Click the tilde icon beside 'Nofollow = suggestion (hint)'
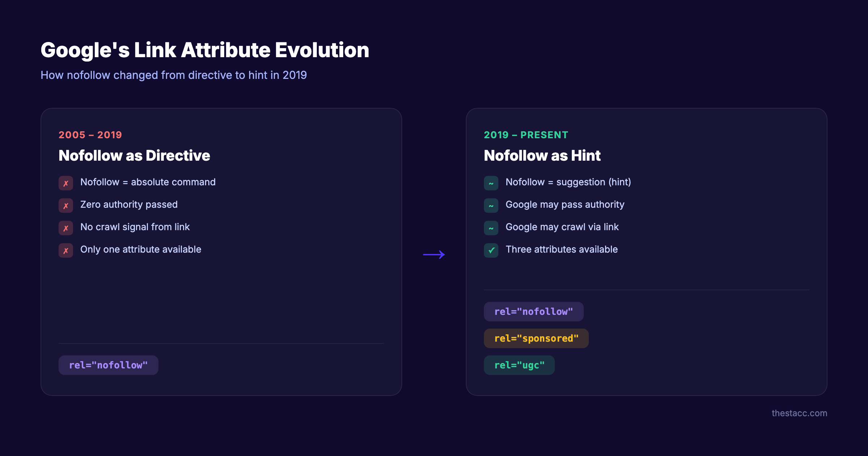The image size is (868, 456). pyautogui.click(x=491, y=183)
